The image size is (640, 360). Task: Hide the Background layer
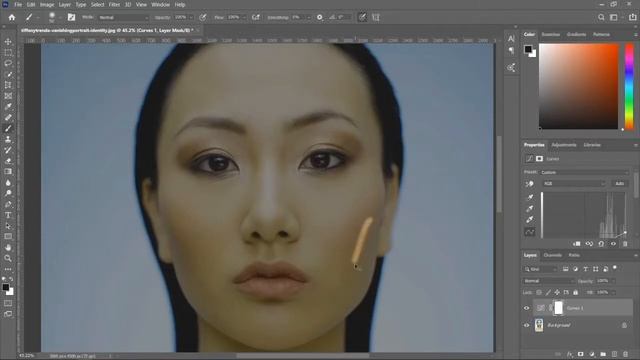pos(527,325)
